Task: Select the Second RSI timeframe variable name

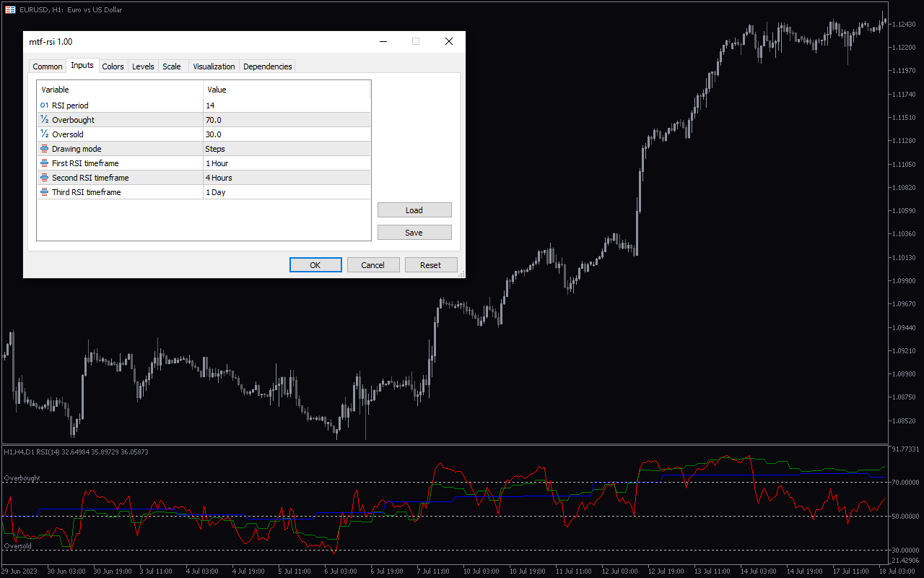Action: click(x=90, y=178)
